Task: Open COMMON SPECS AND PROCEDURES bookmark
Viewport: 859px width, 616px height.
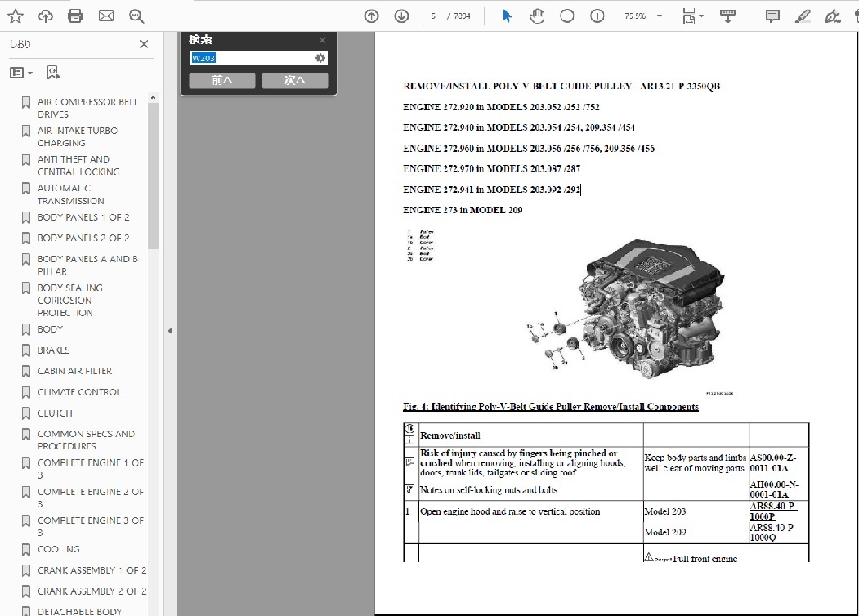Action: (86, 440)
